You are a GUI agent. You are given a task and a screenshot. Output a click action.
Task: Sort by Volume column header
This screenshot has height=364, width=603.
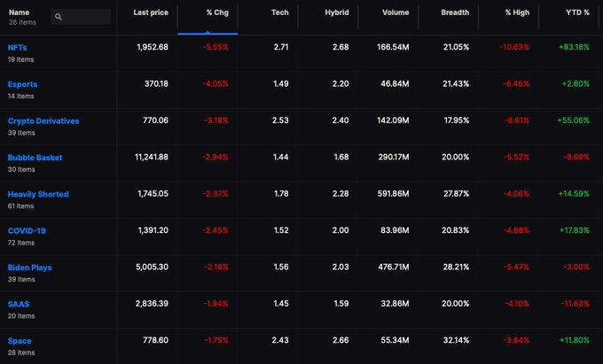pos(395,12)
